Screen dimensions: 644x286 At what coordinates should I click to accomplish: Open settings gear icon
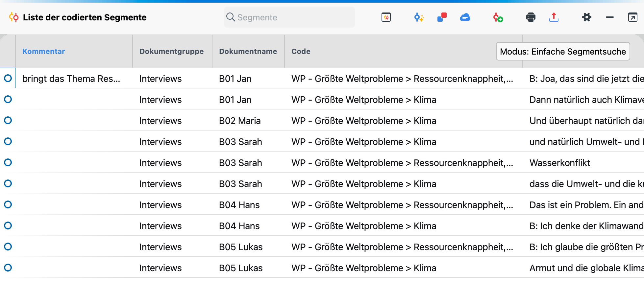pyautogui.click(x=587, y=17)
